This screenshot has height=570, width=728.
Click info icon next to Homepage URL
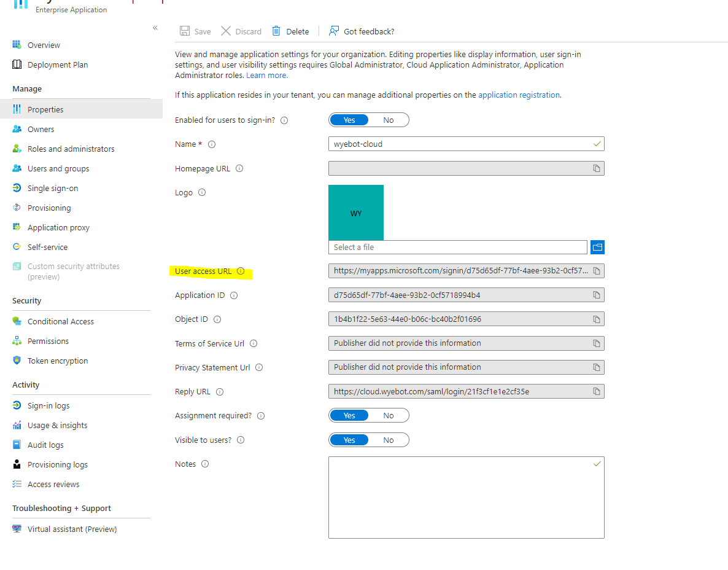click(239, 169)
